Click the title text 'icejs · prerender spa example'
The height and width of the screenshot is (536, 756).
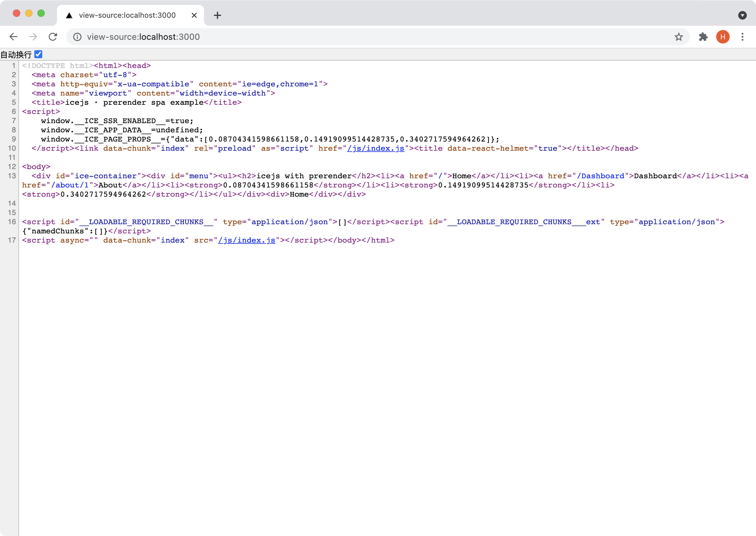134,102
